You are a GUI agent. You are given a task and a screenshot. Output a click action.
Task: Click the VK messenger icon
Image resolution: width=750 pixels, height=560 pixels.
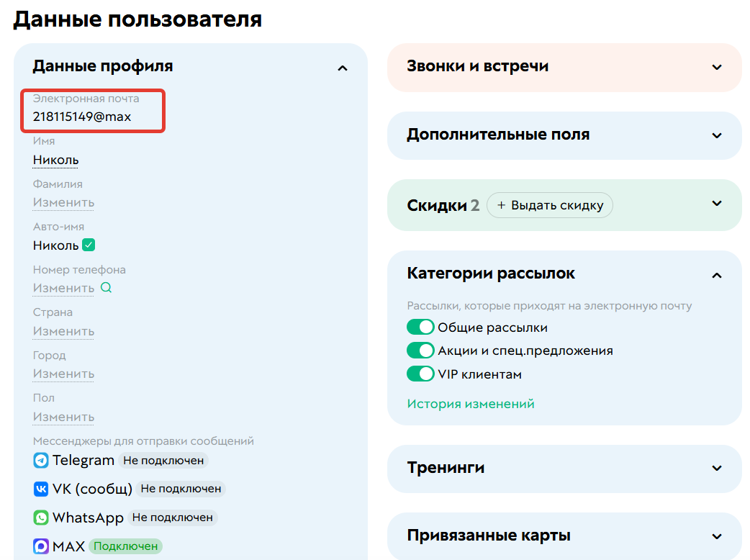tap(40, 489)
